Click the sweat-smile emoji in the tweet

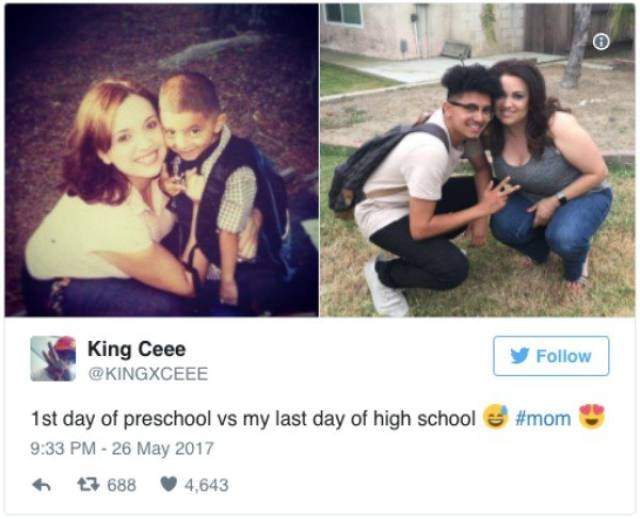click(494, 418)
